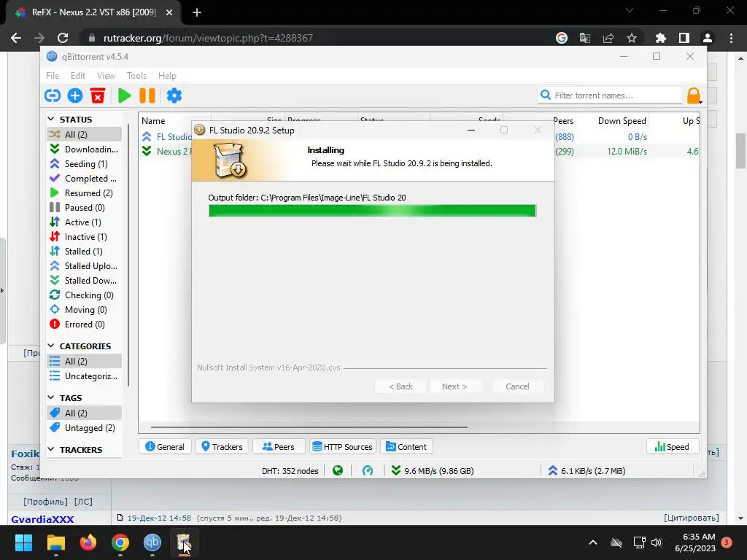Click the green globe connection status icon
Viewport: 747px width, 560px height.
tap(338, 471)
